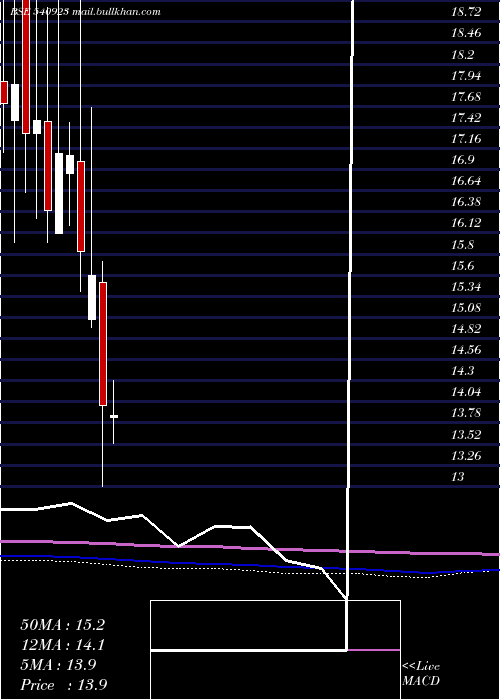This screenshot has height=700, width=500.
Task: Click the 18.2 price axis label
Action: (462, 54)
